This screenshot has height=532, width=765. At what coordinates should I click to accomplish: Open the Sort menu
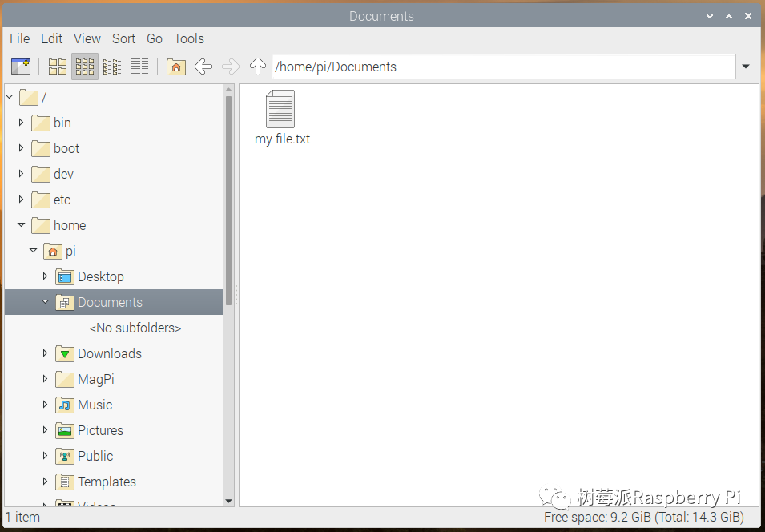click(123, 38)
